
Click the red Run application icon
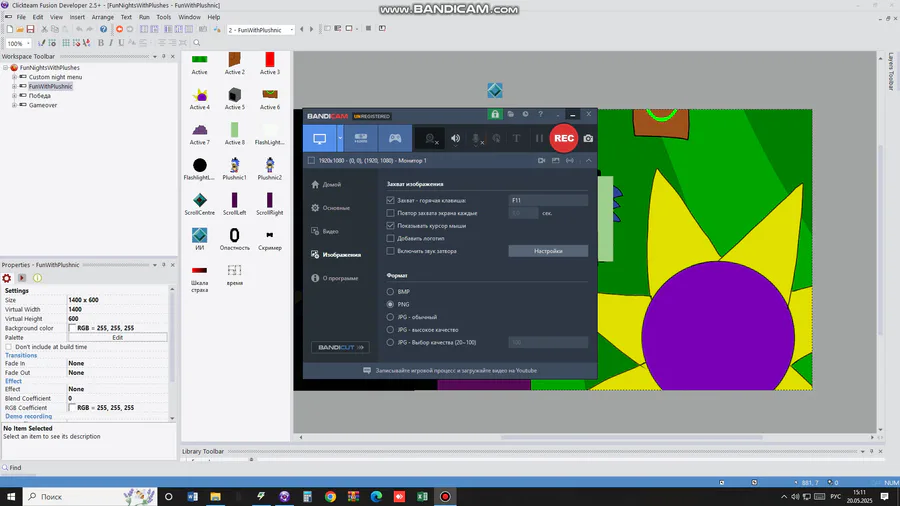[119, 29]
